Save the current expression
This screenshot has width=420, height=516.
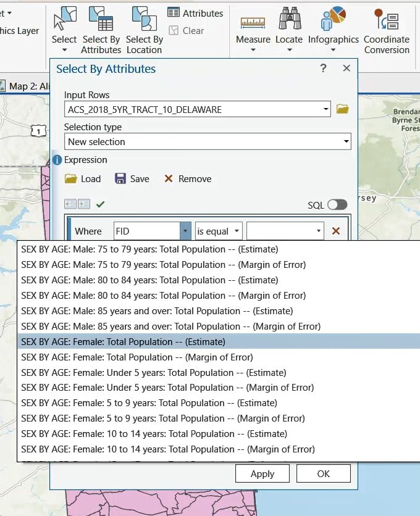(132, 179)
